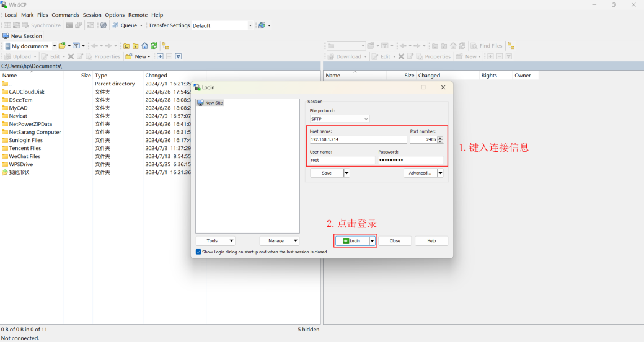Click the Queue toolbar icon

115,25
